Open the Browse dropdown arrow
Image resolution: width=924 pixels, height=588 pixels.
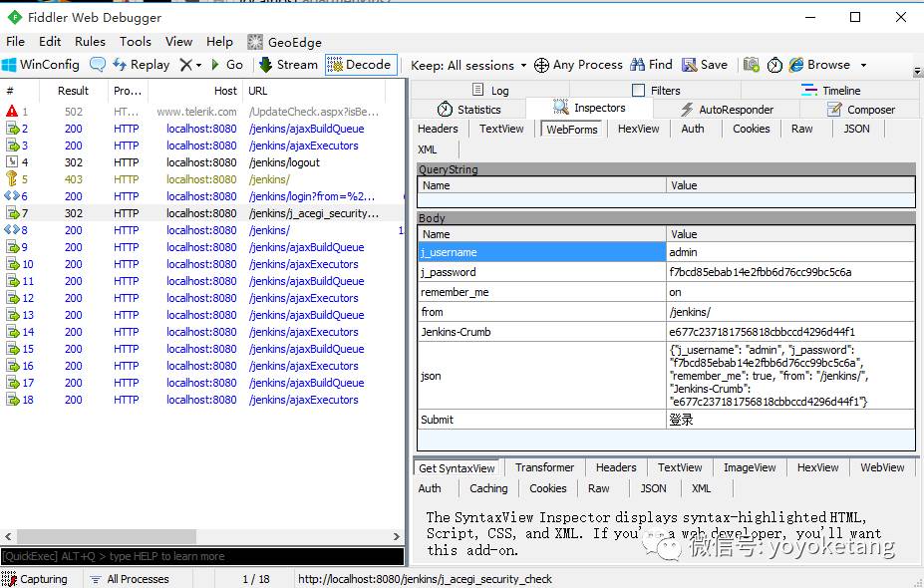[863, 65]
